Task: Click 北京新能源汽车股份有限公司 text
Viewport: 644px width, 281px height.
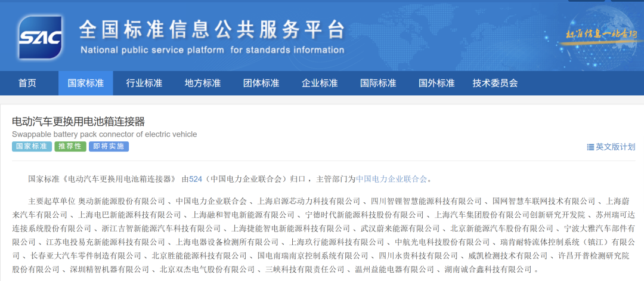Action: 502,228
